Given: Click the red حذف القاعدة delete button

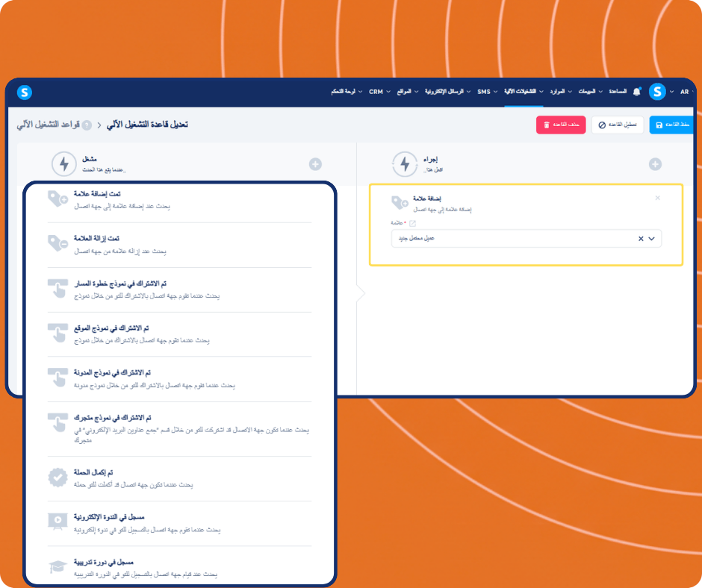Looking at the screenshot, I should (561, 125).
